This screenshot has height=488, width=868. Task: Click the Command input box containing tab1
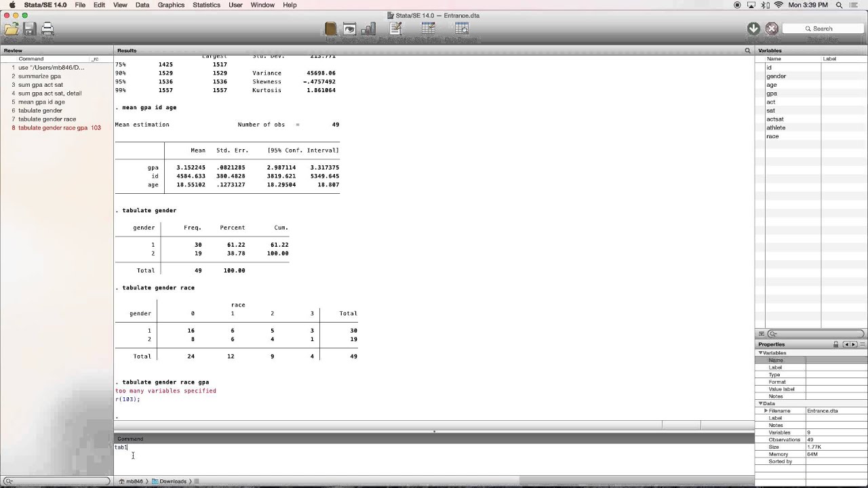tap(434, 459)
